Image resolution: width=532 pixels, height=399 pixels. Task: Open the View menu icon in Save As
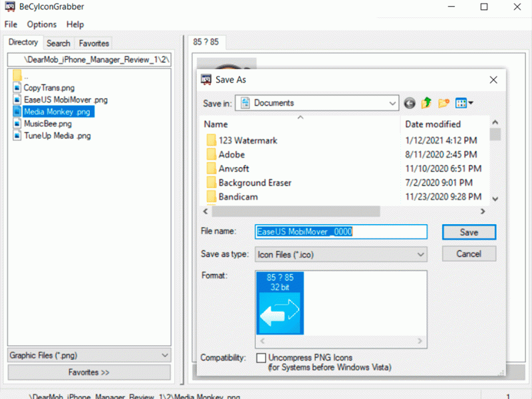[464, 103]
